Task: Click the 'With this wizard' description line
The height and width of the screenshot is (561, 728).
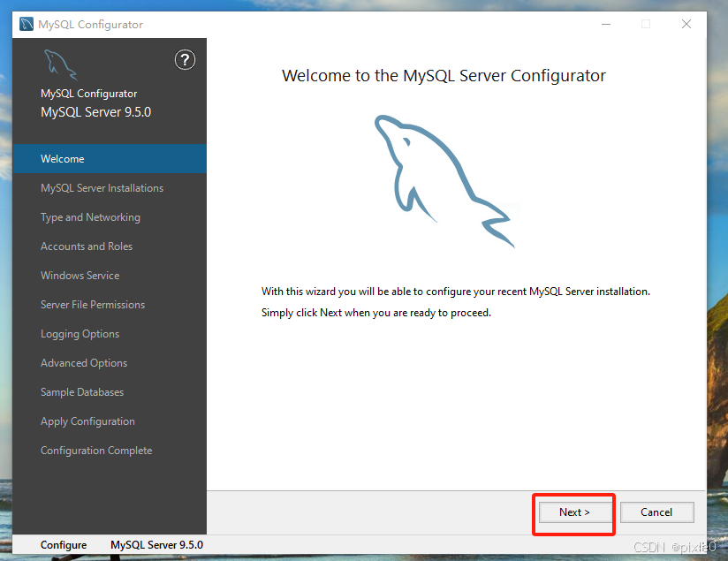Action: [456, 292]
